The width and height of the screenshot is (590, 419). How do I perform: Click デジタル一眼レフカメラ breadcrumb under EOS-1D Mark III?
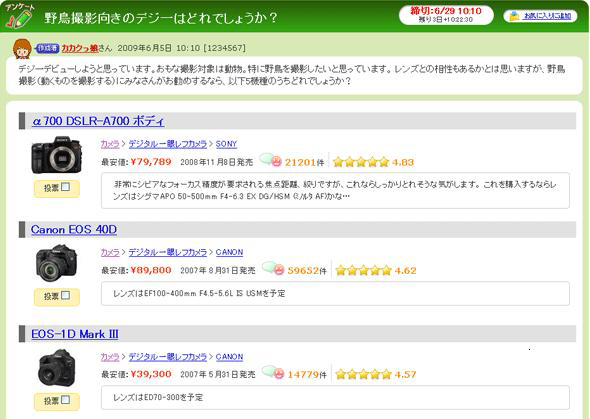pos(168,357)
